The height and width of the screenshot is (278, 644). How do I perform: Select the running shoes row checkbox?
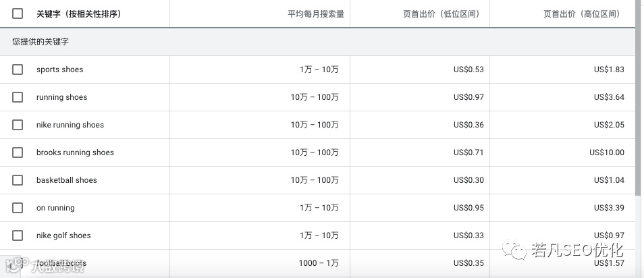click(x=18, y=97)
